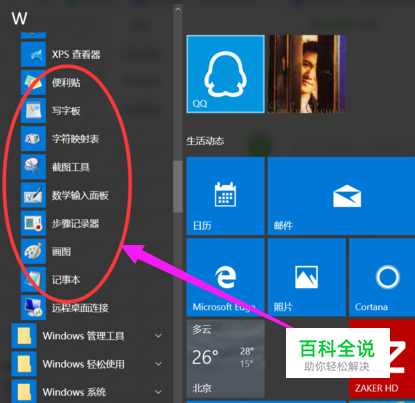415x403 pixels.
Task: Select the 字符映射表 label
Action: 75,139
